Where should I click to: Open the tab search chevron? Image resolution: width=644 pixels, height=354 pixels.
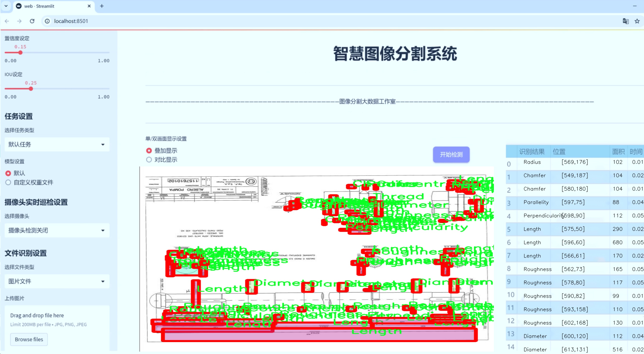click(x=6, y=6)
